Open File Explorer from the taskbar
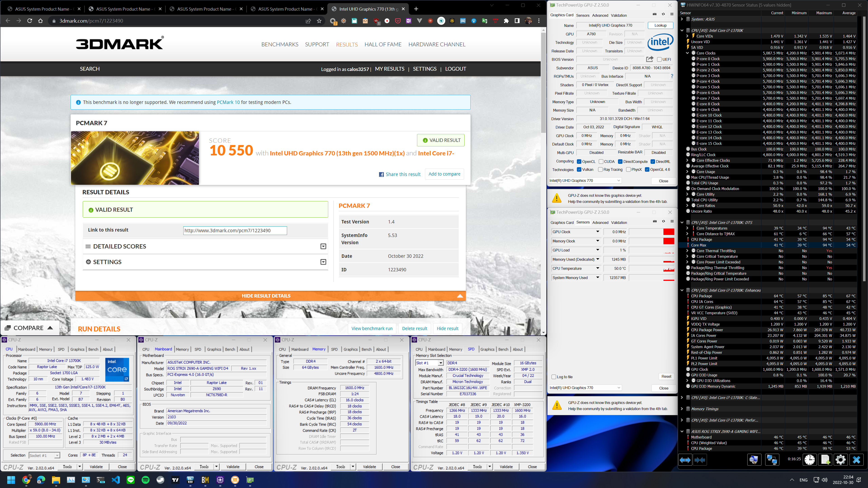 coord(56,480)
